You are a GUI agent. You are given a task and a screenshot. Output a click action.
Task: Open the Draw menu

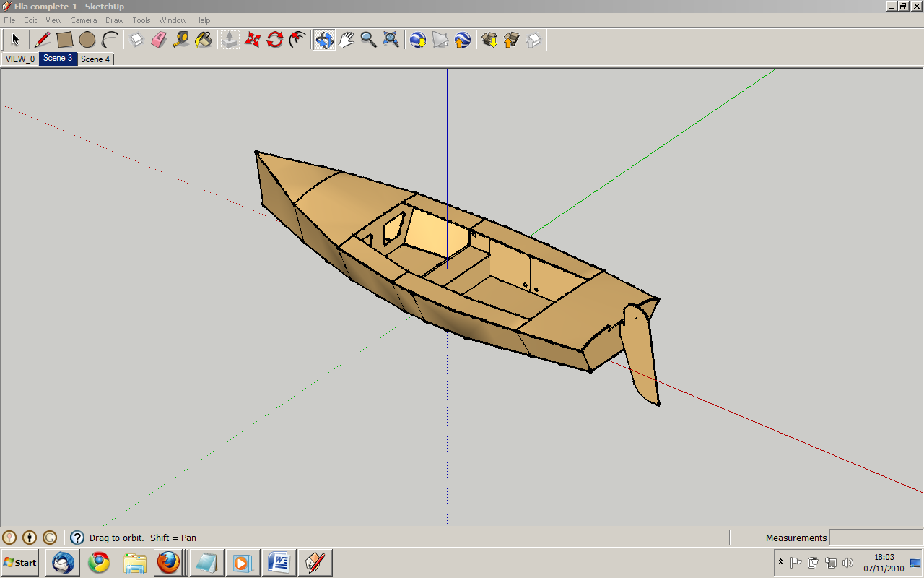click(x=114, y=20)
